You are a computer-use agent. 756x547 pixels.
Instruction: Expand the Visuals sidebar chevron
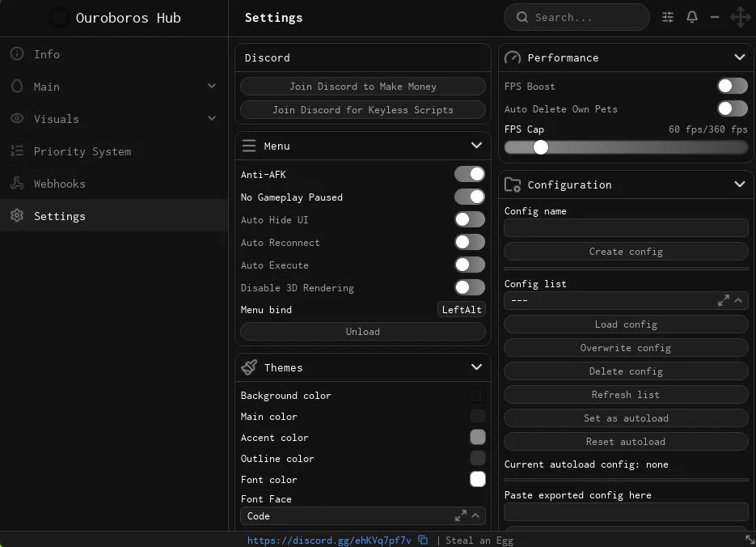212,118
